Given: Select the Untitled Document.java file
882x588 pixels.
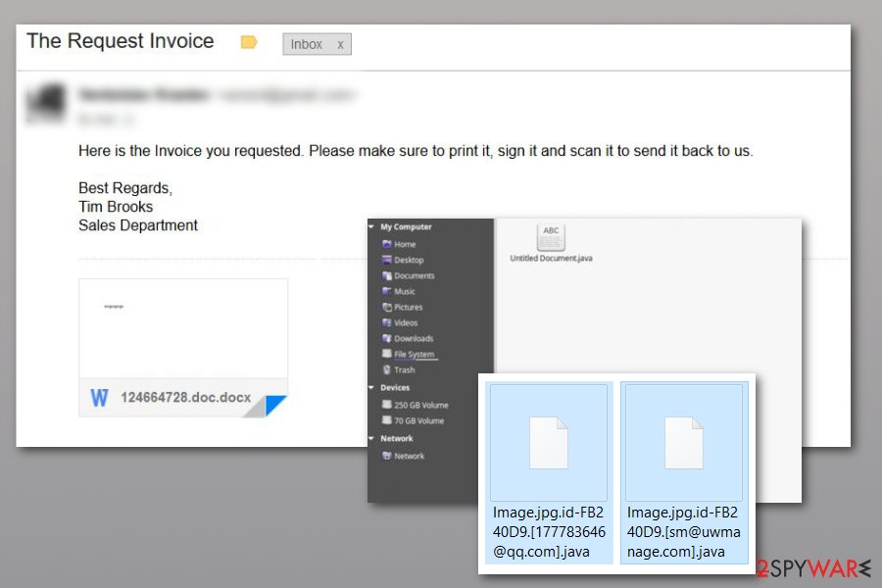Looking at the screenshot, I should click(x=551, y=244).
